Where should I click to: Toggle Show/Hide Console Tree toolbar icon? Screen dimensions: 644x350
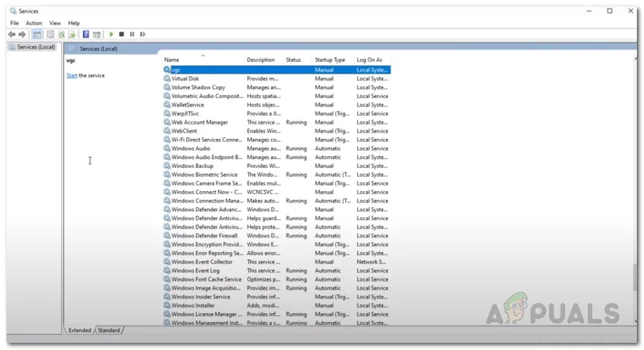pyautogui.click(x=37, y=34)
